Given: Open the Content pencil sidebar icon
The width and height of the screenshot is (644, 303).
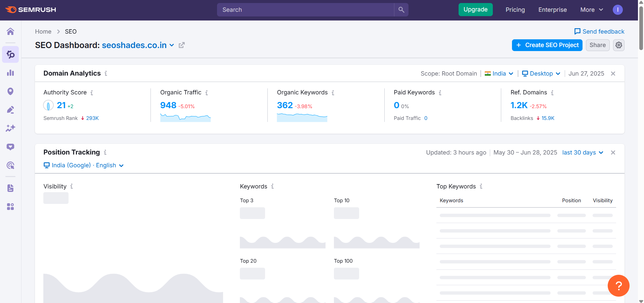Looking at the screenshot, I should pos(10,110).
